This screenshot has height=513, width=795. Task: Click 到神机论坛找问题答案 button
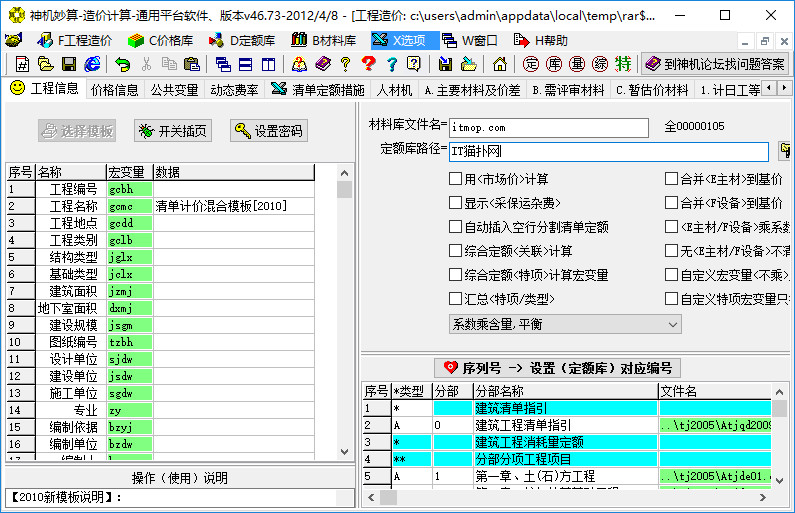tap(715, 63)
